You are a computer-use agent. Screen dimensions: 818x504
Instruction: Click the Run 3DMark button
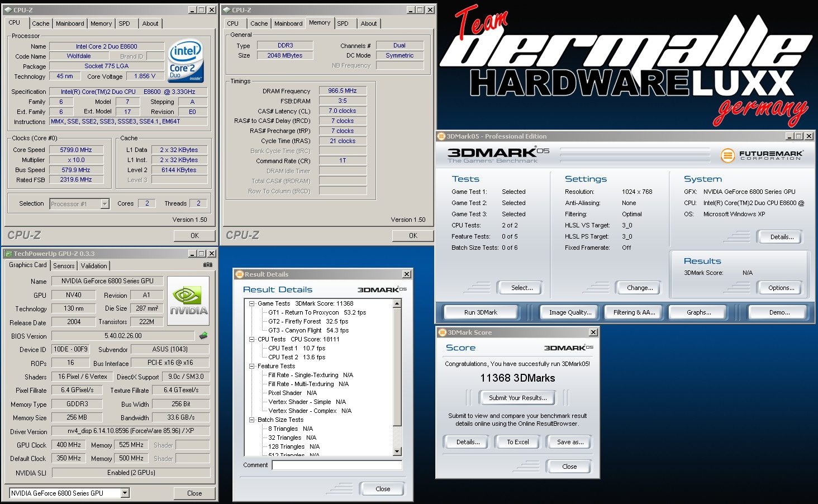pos(481,312)
